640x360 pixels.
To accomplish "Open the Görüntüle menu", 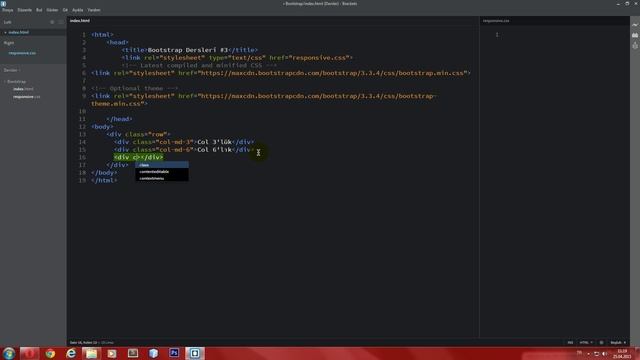I will tap(52, 10).
